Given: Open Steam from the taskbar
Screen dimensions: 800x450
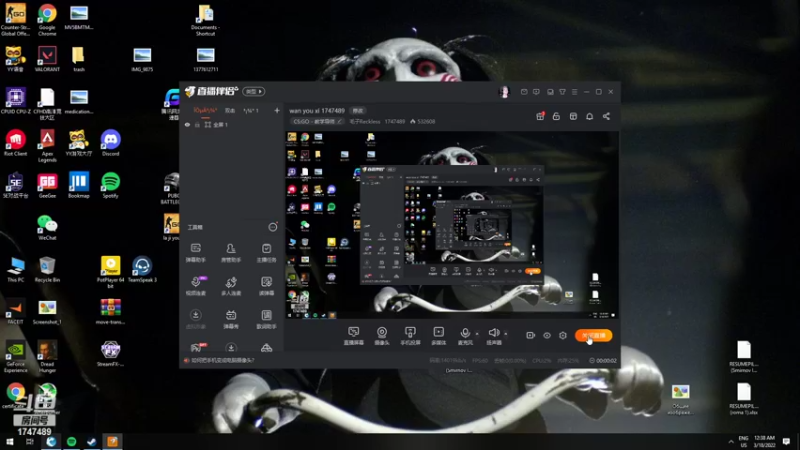Looking at the screenshot, I should (92, 442).
